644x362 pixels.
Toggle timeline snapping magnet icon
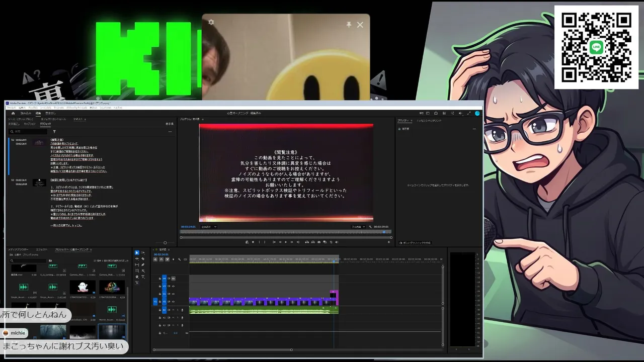pos(162,259)
